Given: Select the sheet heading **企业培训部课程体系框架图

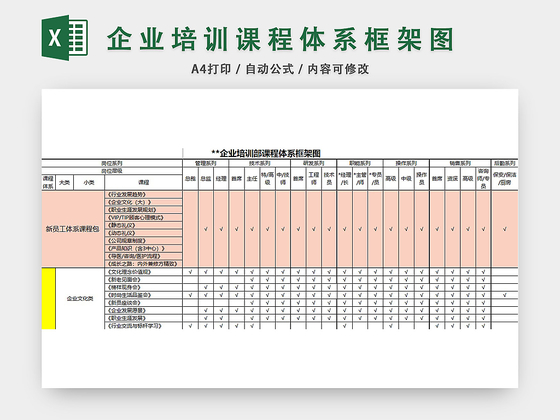Looking at the screenshot, I should coord(266,154).
